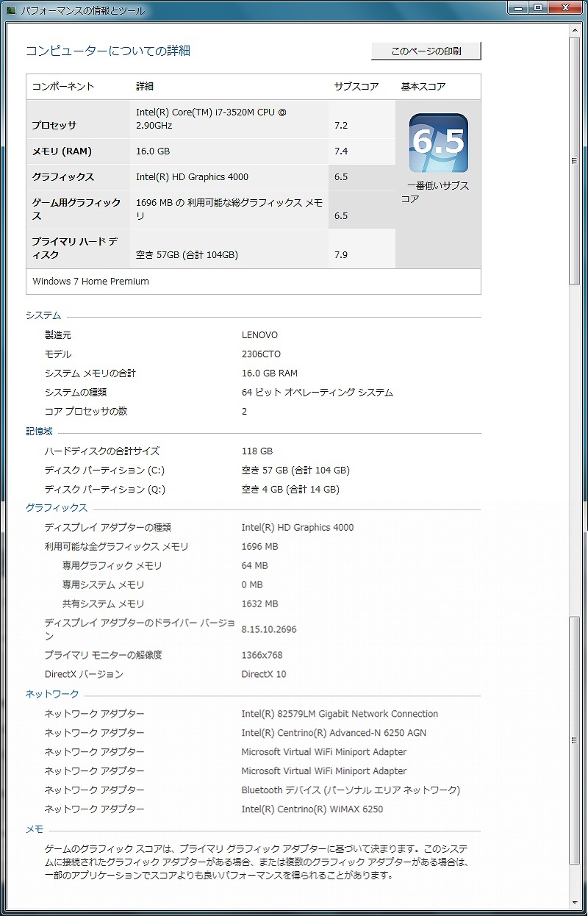Click the 専用システム メモリ value 0 MB
The width and height of the screenshot is (588, 916).
pos(252,585)
